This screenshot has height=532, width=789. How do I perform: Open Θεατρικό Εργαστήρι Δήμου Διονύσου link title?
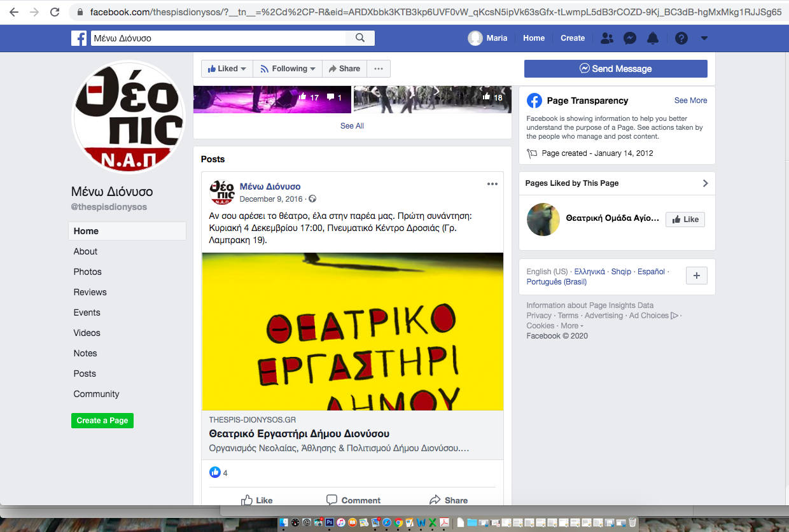click(x=299, y=434)
